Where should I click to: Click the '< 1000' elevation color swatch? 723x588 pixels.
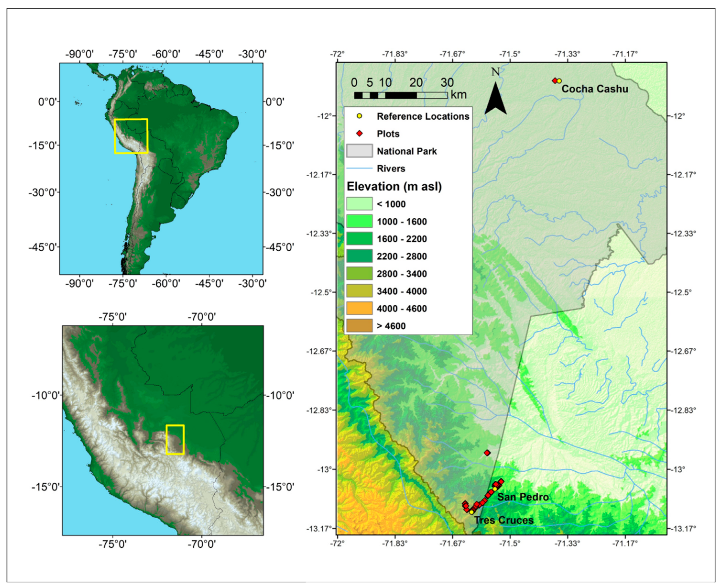point(359,203)
